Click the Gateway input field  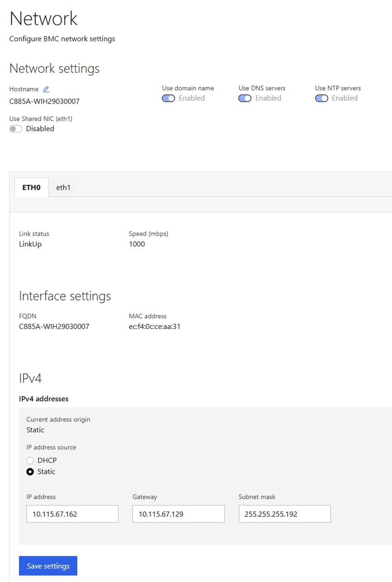(x=178, y=514)
